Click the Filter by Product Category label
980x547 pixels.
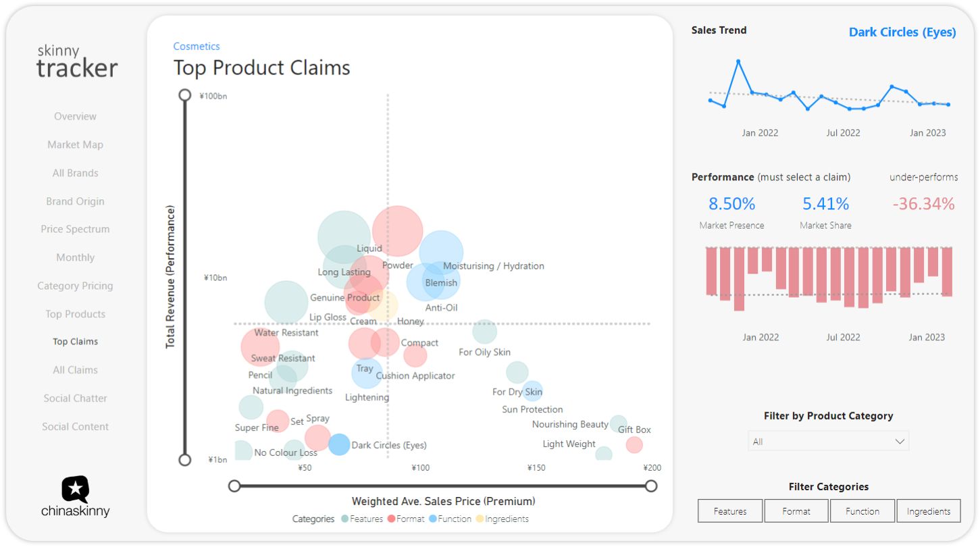pos(828,416)
